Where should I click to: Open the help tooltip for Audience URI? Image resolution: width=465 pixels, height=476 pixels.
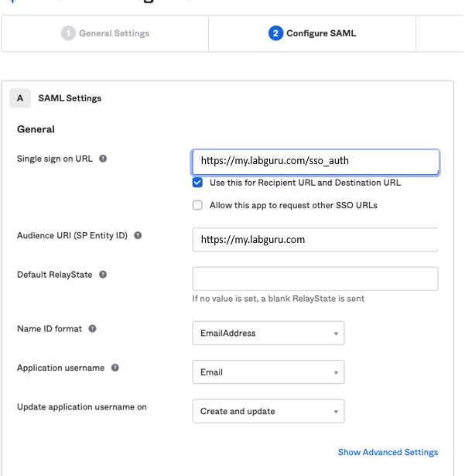(138, 235)
